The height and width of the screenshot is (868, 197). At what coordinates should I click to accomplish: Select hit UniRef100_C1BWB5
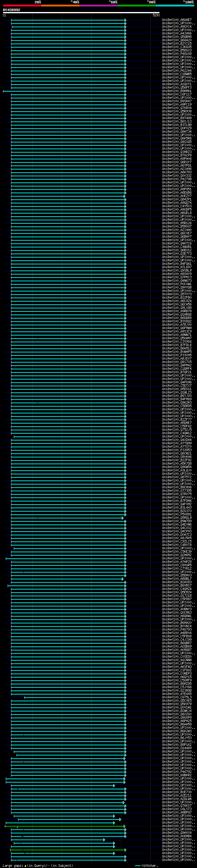(177, 74)
